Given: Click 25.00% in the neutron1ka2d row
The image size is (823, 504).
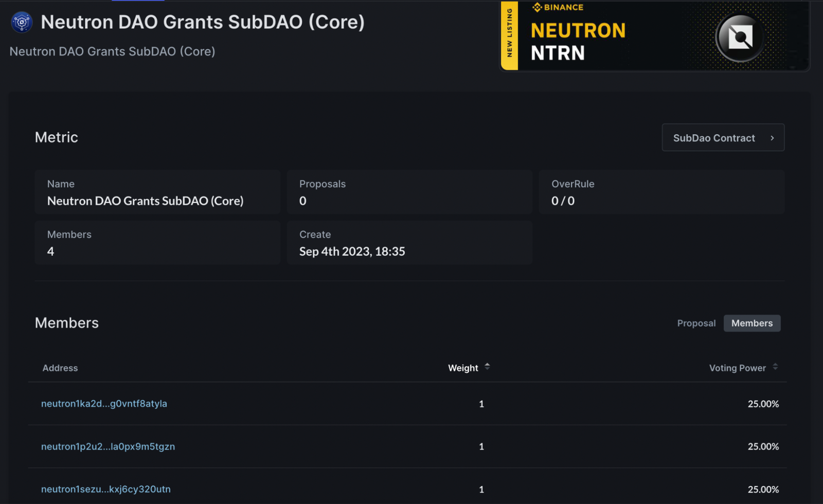Looking at the screenshot, I should pos(763,404).
